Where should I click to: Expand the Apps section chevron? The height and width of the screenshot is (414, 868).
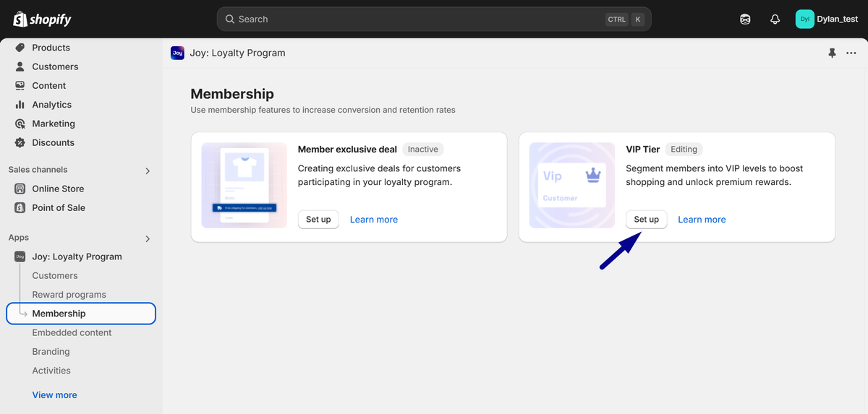(148, 238)
